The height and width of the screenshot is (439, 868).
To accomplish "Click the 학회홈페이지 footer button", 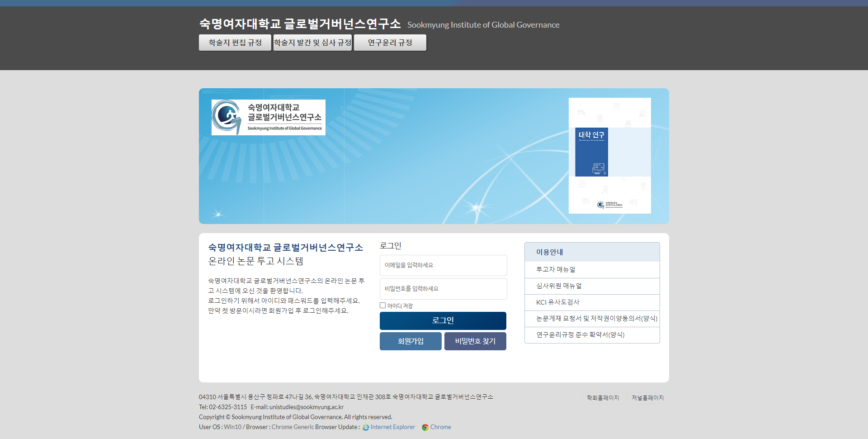I will [603, 398].
